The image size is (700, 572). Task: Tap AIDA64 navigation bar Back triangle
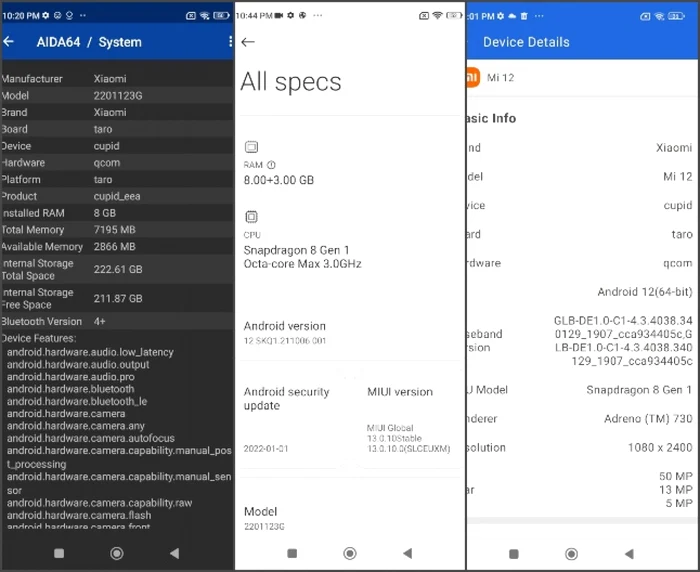pos(175,554)
